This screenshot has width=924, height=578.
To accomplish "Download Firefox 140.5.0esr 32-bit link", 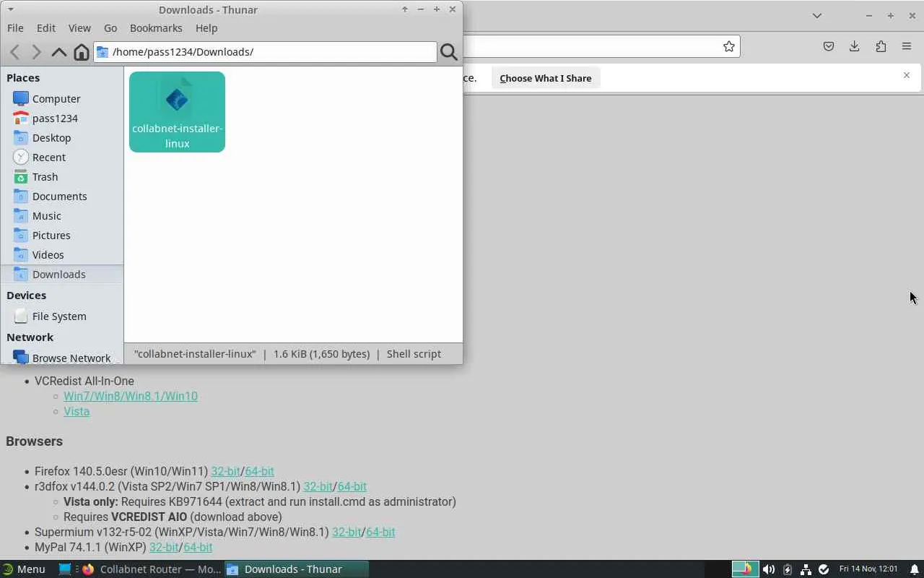I will coord(225,471).
